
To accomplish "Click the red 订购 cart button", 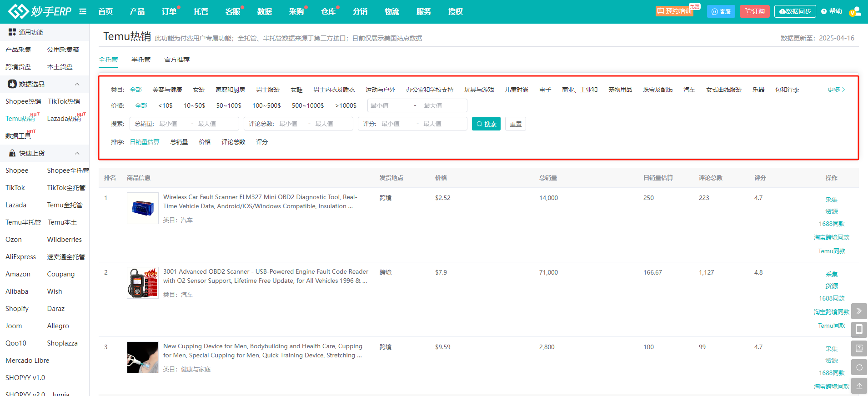I will coord(755,11).
